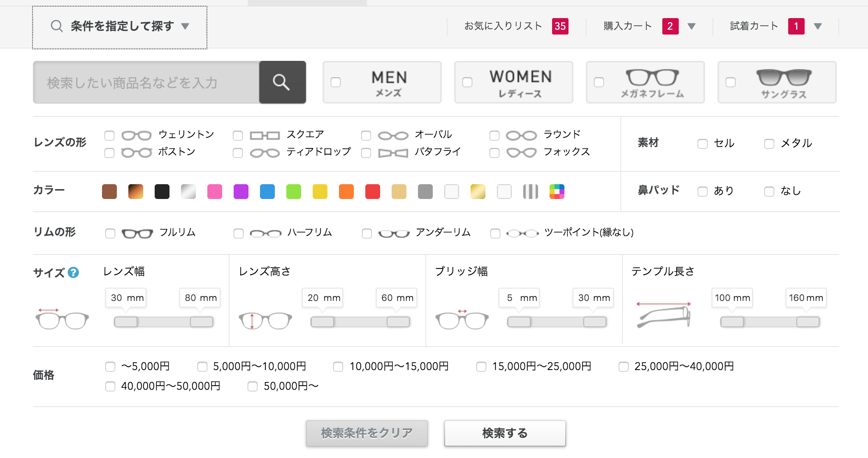Choose the full rim frame icon
This screenshot has height=458, width=868.
pyautogui.click(x=137, y=234)
